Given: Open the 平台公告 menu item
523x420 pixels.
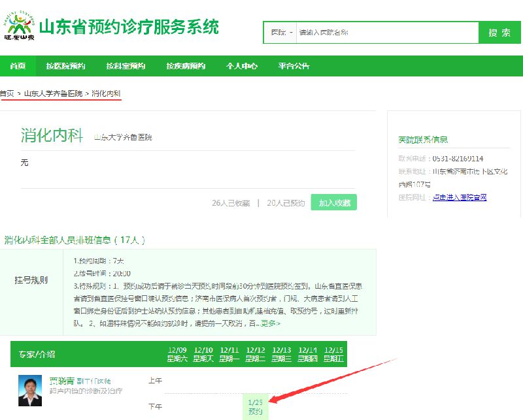Looking at the screenshot, I should 294,66.
